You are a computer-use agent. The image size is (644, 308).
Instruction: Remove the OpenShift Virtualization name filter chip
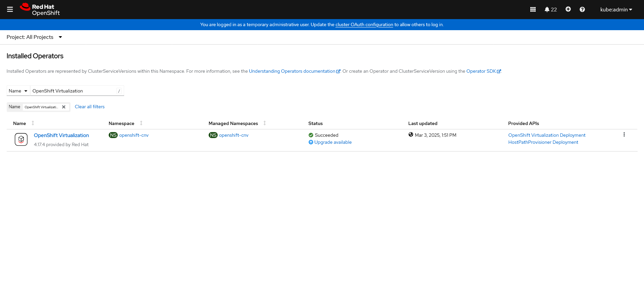click(64, 107)
